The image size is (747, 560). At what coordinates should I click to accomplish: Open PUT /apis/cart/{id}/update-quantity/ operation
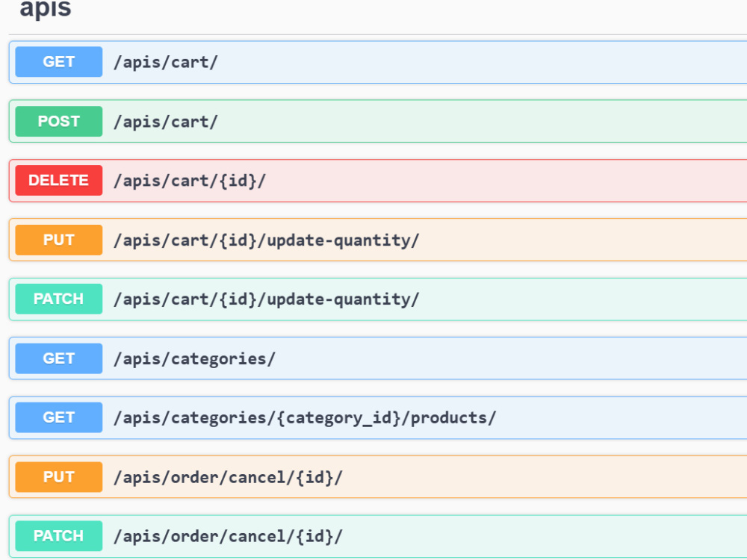click(378, 240)
